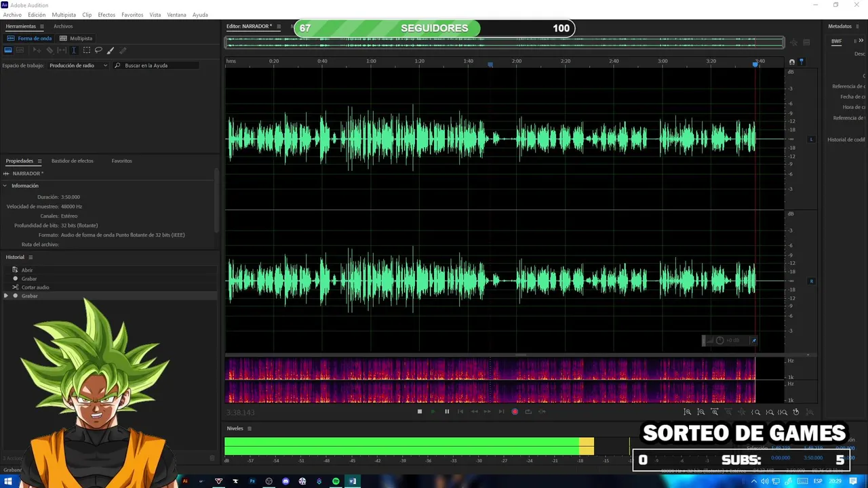Select the Lasso Selection tool
Viewport: 868px width, 488px height.
98,50
